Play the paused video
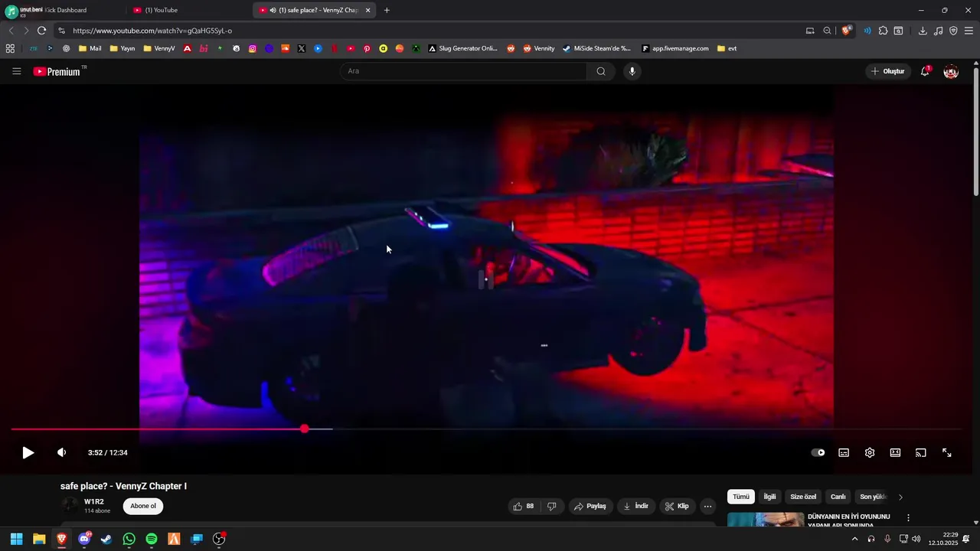 point(28,452)
